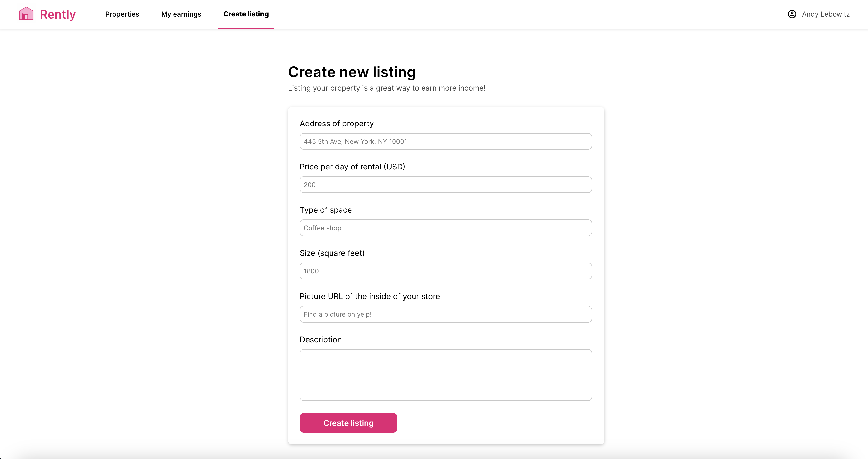Click the "Price per day of rental (USD)" label
The width and height of the screenshot is (868, 459).
pos(352,167)
